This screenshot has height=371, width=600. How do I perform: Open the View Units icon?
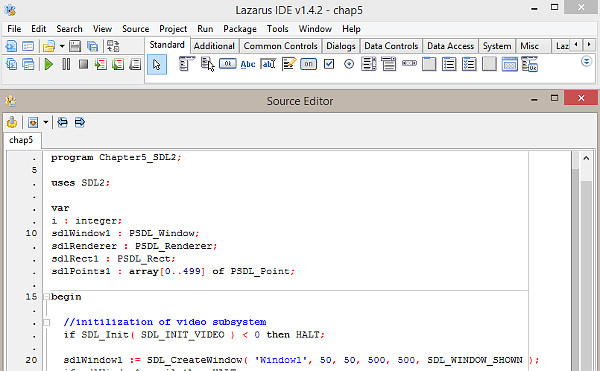[x=11, y=64]
